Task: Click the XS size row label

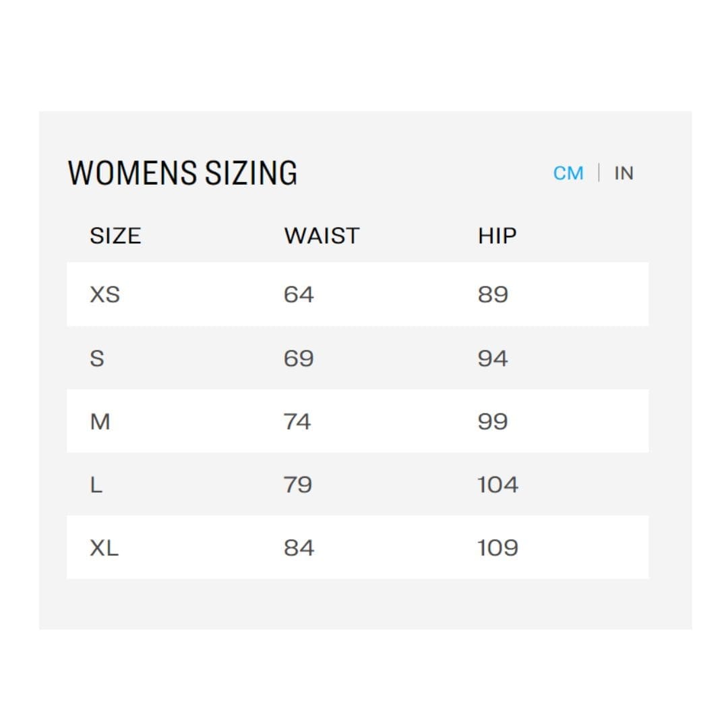Action: (x=105, y=295)
